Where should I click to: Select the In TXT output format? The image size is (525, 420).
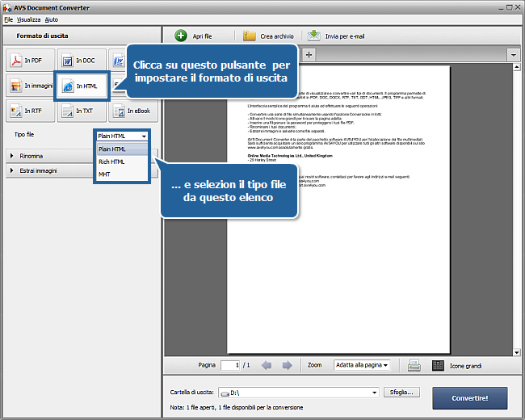82,111
